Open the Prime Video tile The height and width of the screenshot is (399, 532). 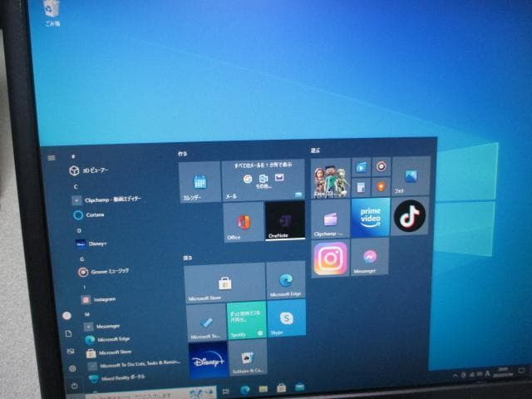coord(371,218)
